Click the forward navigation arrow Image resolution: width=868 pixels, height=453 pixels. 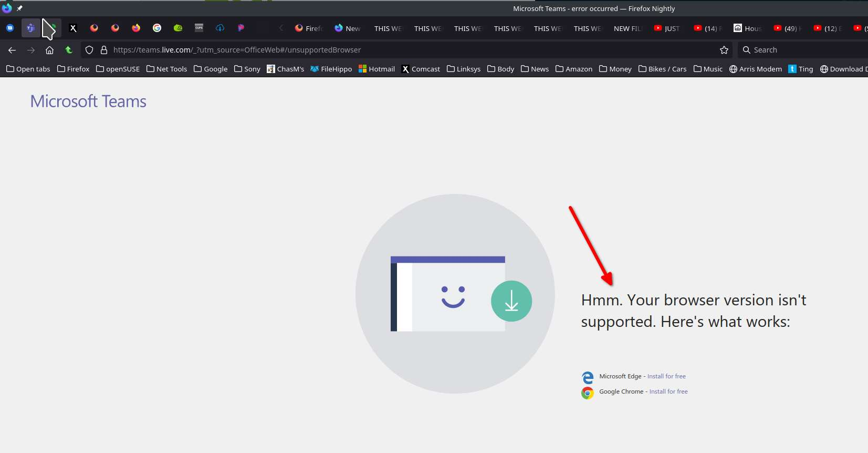31,50
